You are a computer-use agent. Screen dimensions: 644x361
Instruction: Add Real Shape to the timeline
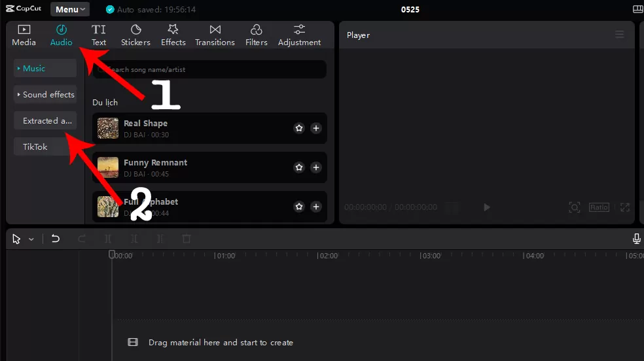316,128
